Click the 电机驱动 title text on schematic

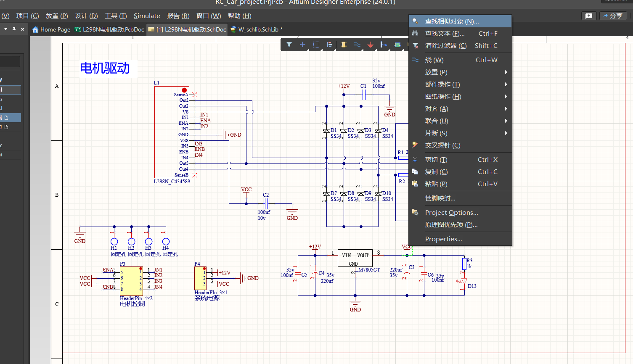tap(105, 68)
